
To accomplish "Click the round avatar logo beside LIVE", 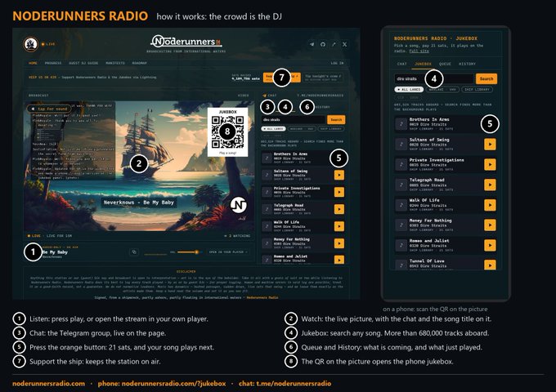I will coord(30,44).
